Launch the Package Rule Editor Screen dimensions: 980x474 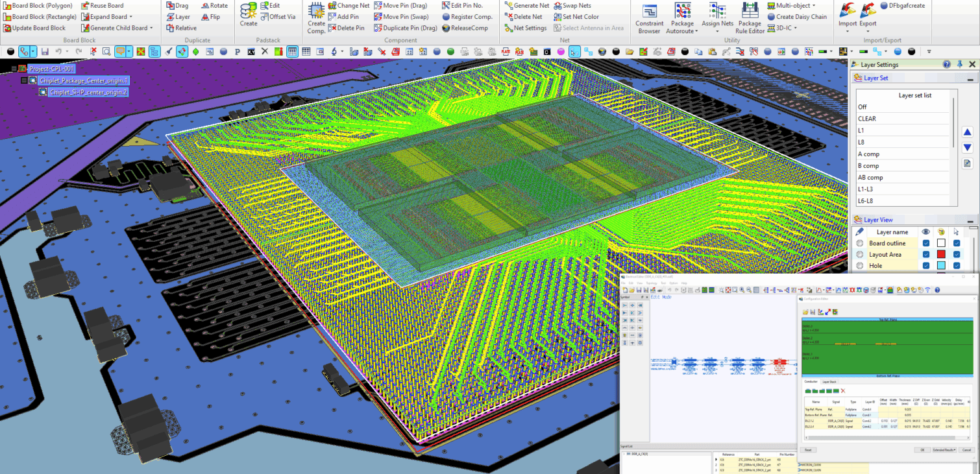pos(750,18)
